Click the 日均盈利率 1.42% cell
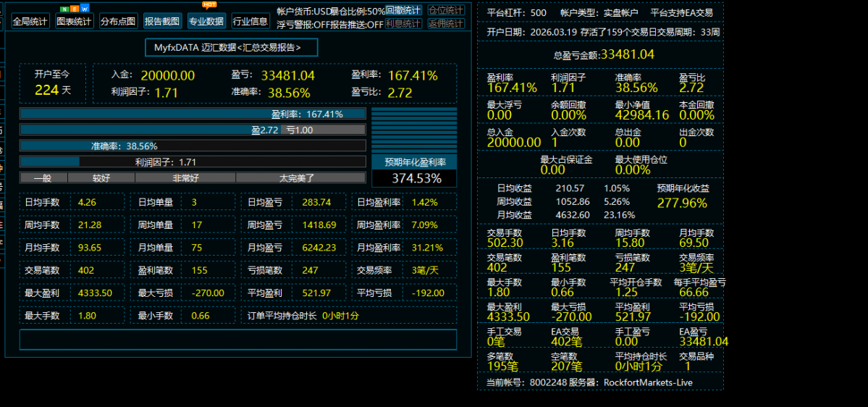 coord(405,202)
